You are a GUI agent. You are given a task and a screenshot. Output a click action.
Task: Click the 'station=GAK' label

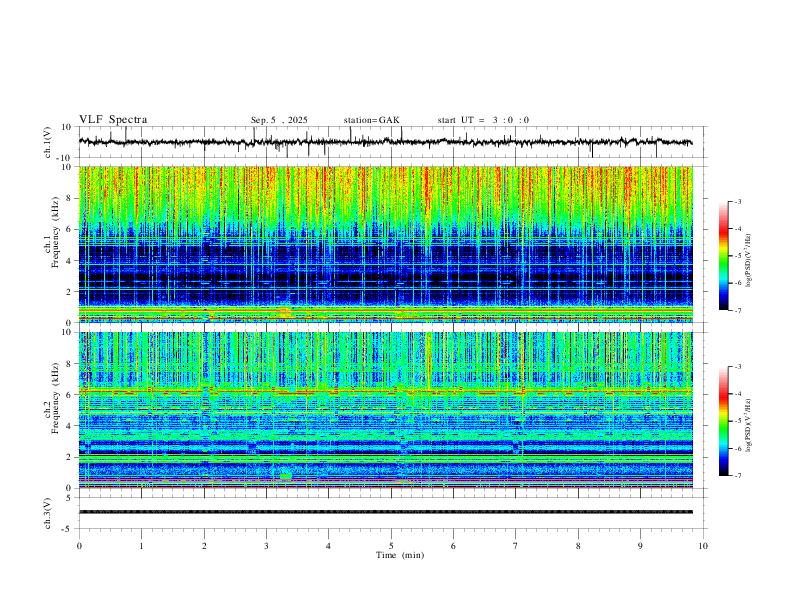point(371,120)
